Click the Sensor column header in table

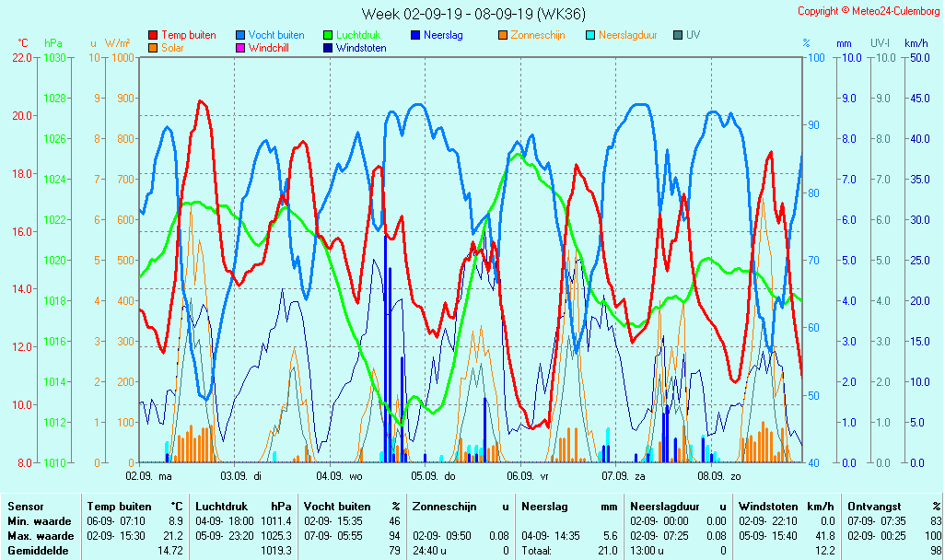[x=25, y=507]
